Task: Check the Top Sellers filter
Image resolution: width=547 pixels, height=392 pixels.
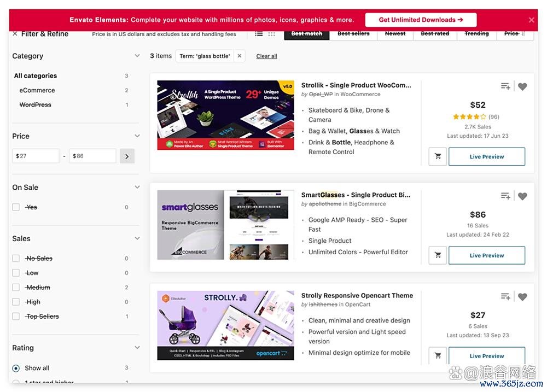Action: tap(16, 317)
